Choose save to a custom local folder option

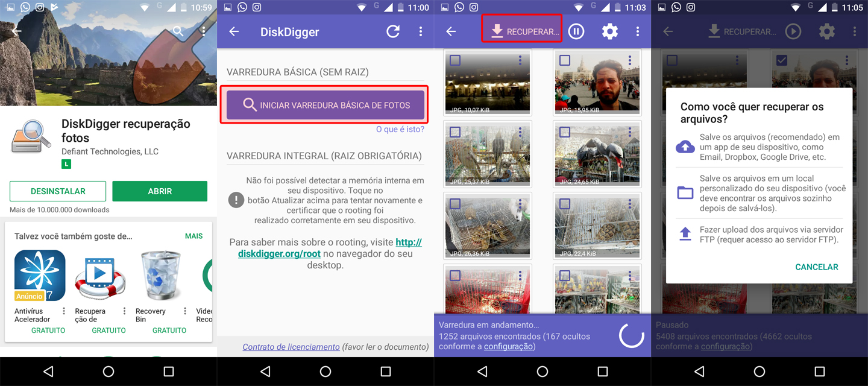click(x=759, y=193)
